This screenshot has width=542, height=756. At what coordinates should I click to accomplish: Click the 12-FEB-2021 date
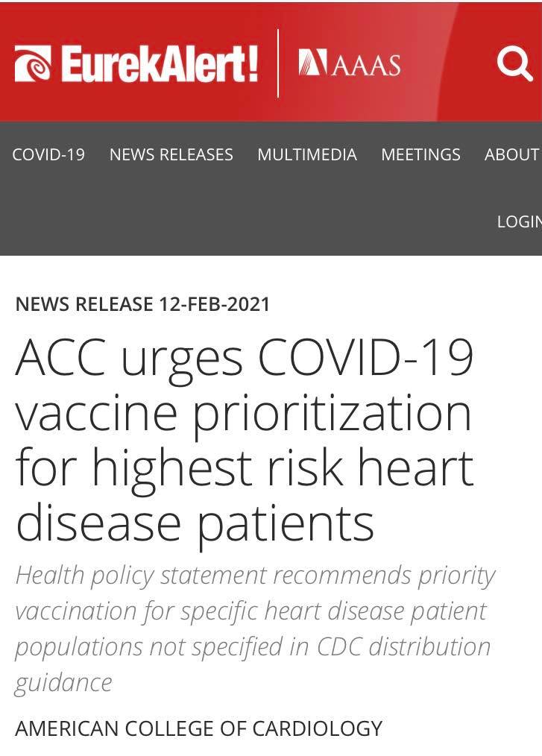(214, 304)
